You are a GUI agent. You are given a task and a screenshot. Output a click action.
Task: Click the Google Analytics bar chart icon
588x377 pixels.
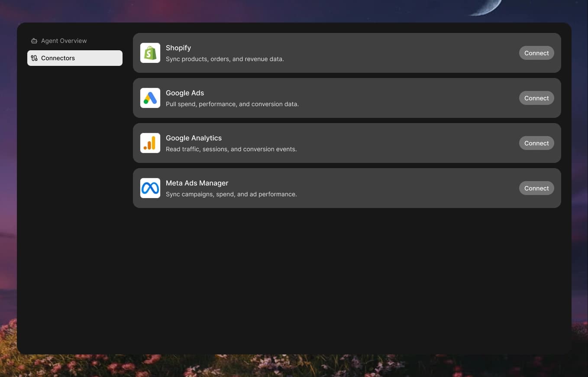tap(150, 143)
